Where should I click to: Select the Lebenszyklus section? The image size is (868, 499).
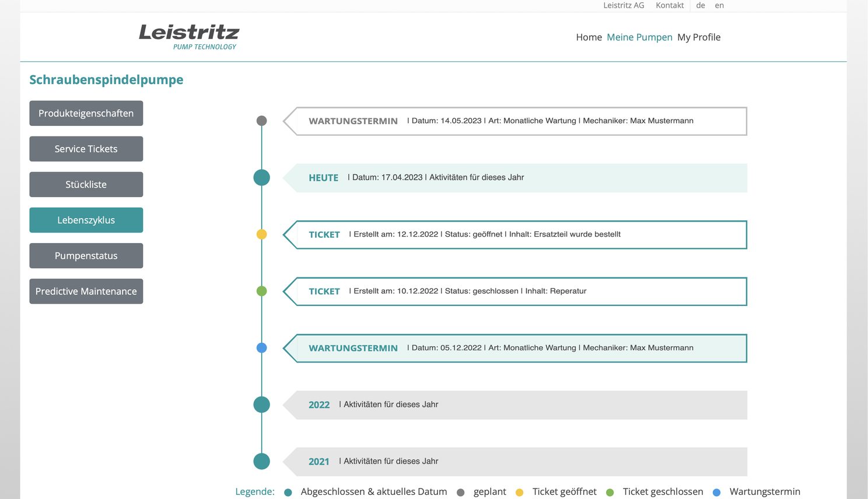click(x=86, y=220)
